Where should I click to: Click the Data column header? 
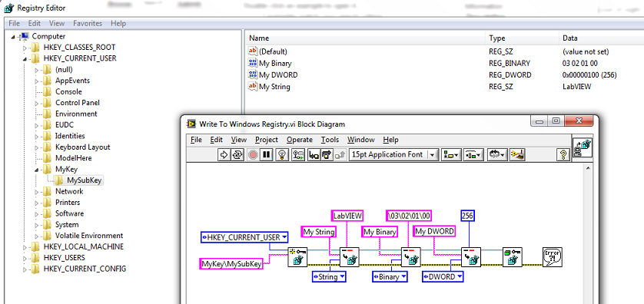(x=601, y=38)
